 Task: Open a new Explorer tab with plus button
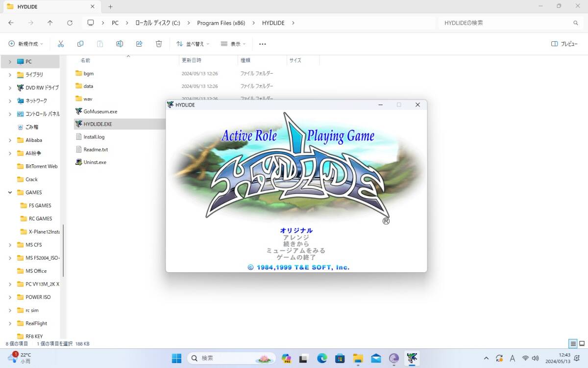(110, 6)
